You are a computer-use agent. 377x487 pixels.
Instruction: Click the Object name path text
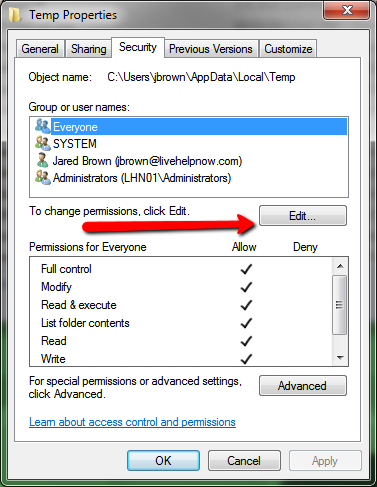(201, 77)
